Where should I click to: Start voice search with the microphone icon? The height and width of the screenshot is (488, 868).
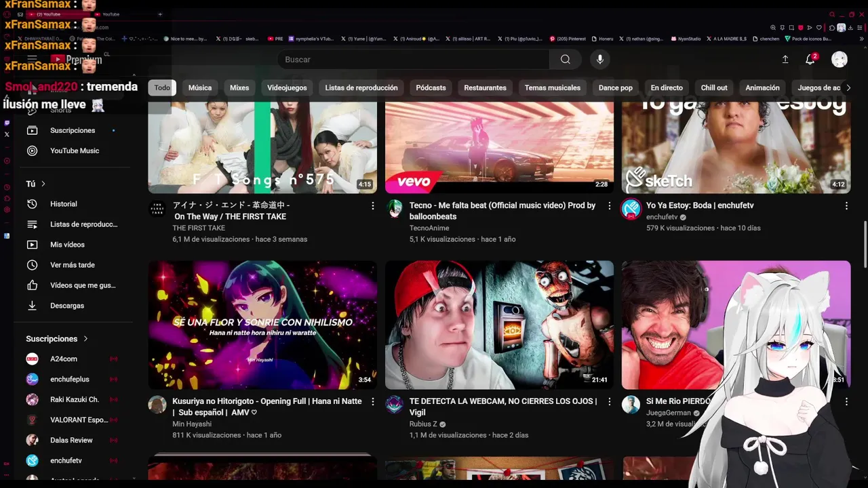pos(599,60)
